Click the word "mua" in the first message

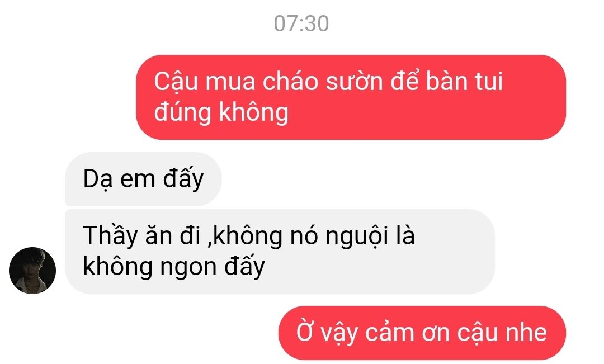click(x=230, y=82)
